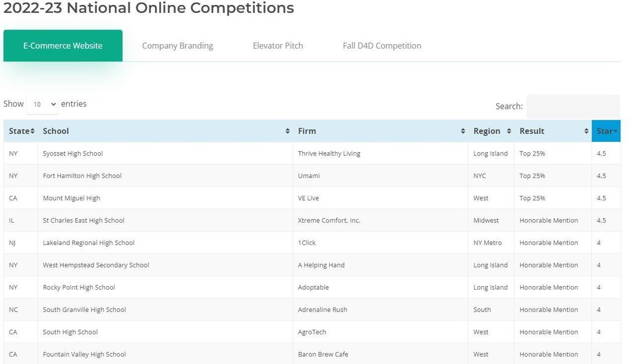The image size is (629, 364).
Task: Select 4.5 star value for Umami
Action: [x=606, y=176]
